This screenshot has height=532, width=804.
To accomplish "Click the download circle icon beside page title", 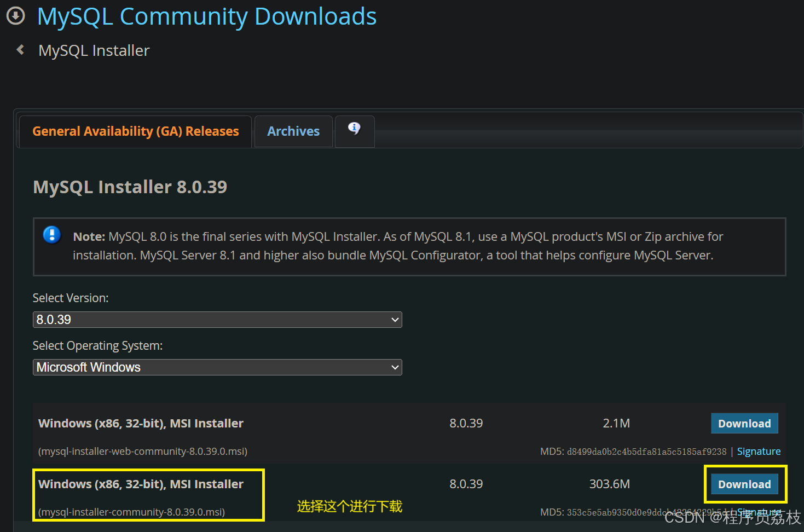I will tap(15, 16).
